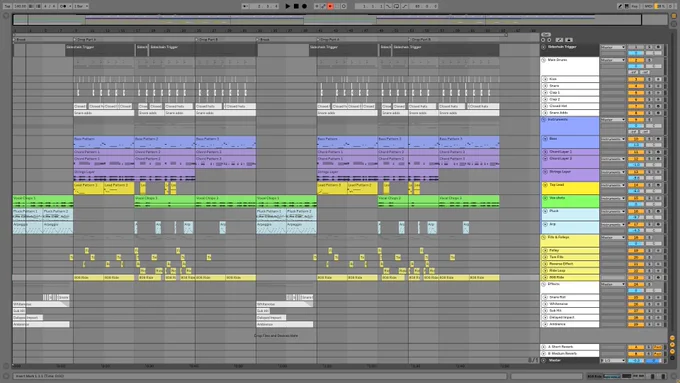Viewport: 680px width, 383px height.
Task: Adjust the Top Lead volume field
Action: pos(635,191)
